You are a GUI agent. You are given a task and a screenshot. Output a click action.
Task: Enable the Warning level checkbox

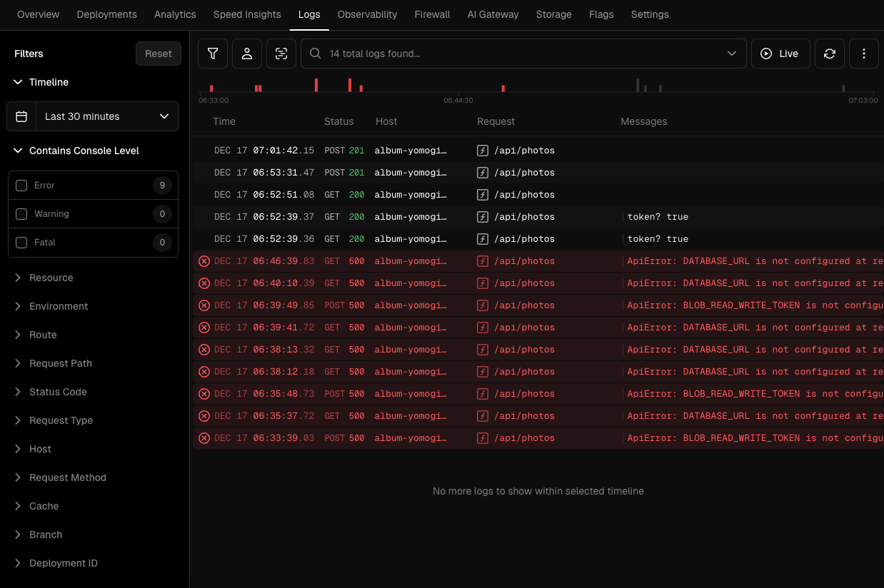21,213
